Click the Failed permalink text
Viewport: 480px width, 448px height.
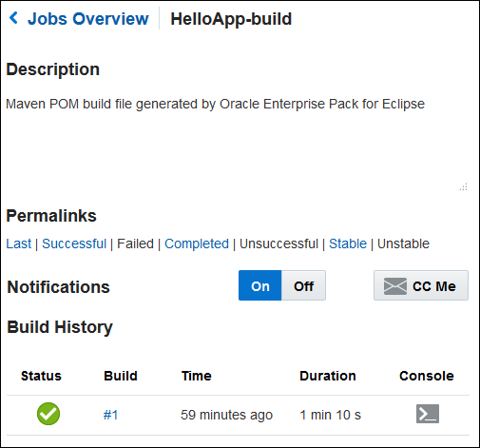(x=135, y=243)
